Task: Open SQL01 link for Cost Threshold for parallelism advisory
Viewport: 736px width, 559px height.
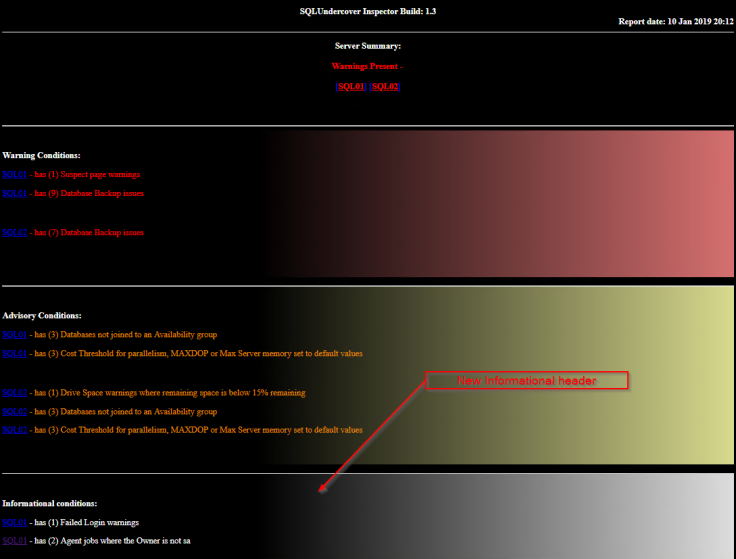Action: pyautogui.click(x=15, y=353)
